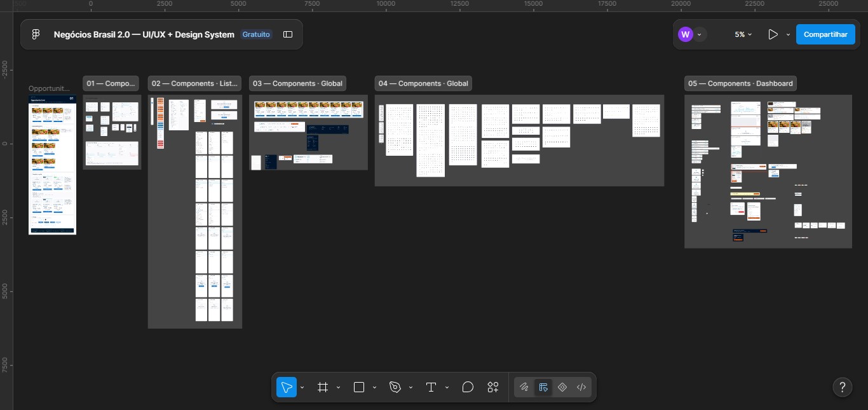
Task: Switch to Dev Mode code icon
Action: (x=581, y=387)
